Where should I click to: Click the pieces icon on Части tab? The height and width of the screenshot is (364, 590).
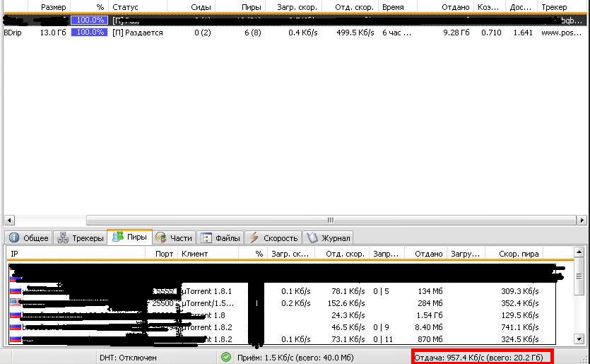160,237
